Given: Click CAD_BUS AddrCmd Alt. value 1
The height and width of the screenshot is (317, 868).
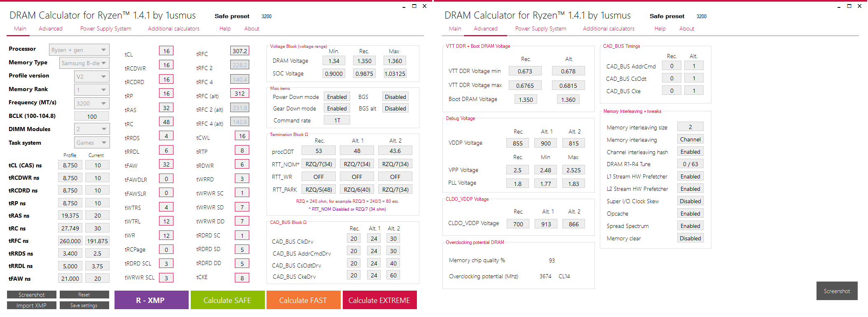Looking at the screenshot, I should click(x=694, y=66).
